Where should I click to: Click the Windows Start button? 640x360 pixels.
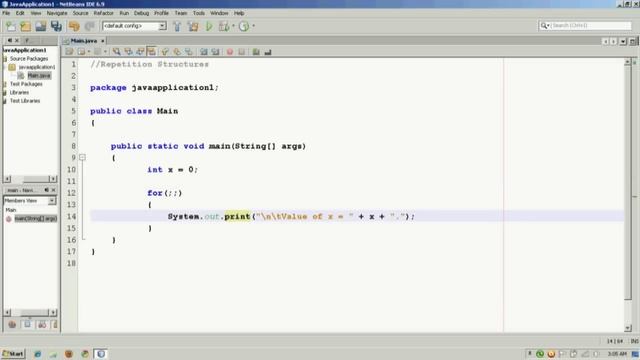[13, 354]
